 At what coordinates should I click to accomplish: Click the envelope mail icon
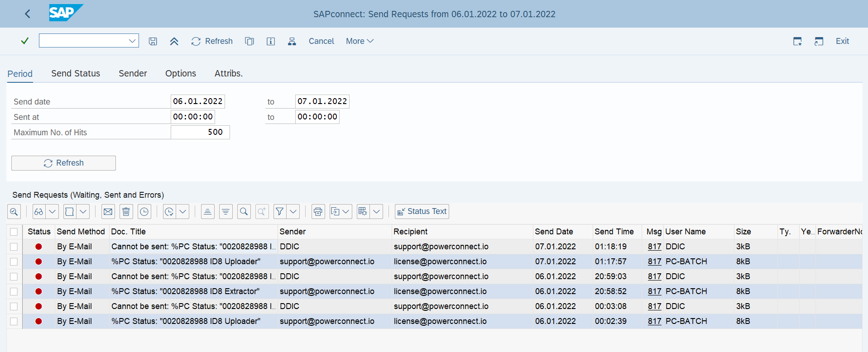(x=108, y=211)
